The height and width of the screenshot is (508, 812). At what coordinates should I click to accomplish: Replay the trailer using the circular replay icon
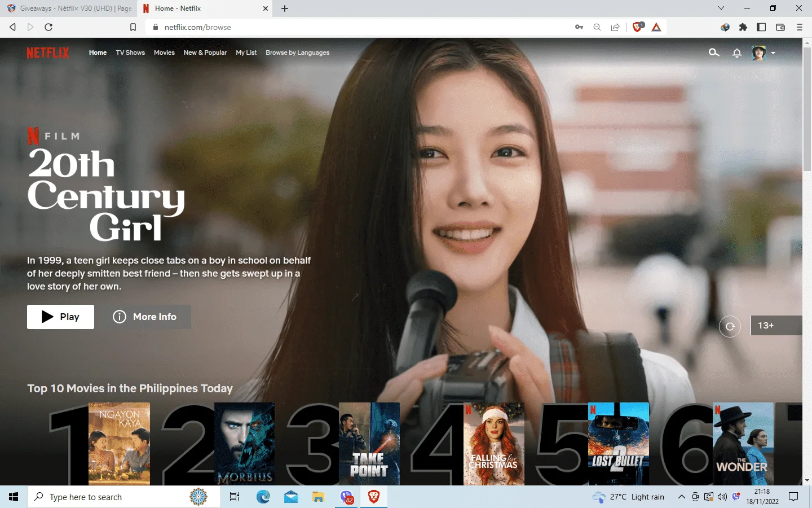point(730,326)
